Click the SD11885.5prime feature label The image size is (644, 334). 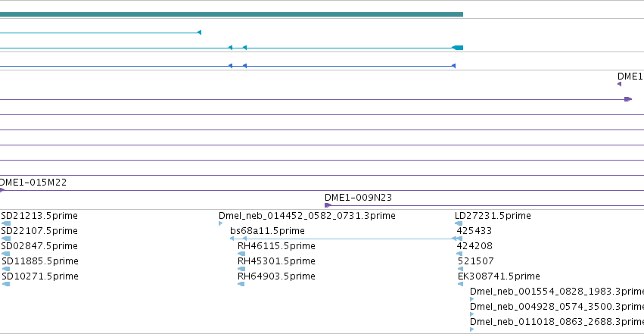40,261
